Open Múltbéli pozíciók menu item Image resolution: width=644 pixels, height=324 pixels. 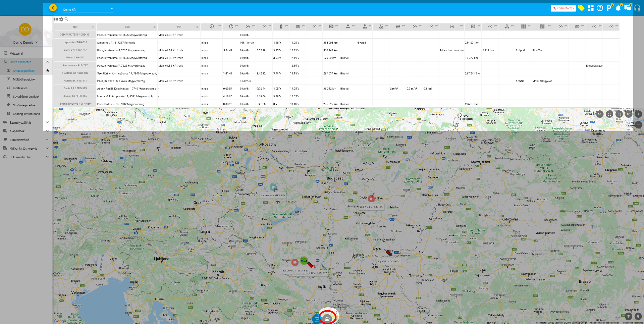[x=24, y=79]
